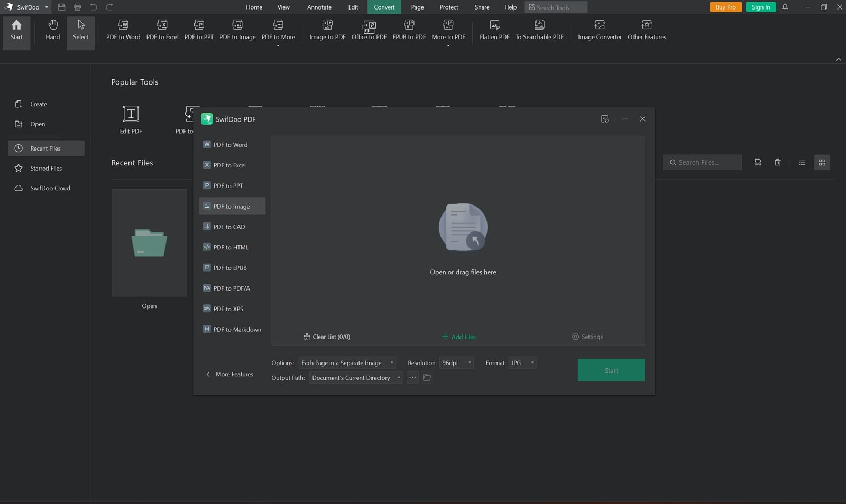Click the save icon in title bar
Screen dimensions: 846x504
[61, 7]
